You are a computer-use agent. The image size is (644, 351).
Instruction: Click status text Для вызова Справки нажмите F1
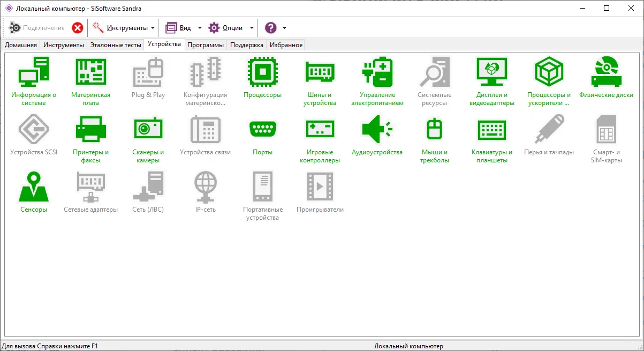(x=50, y=346)
